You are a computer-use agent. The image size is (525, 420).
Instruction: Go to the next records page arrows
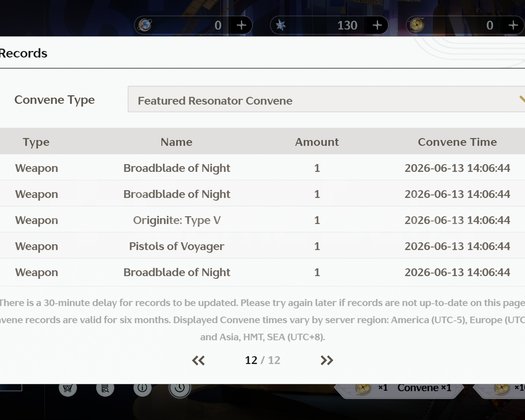[x=327, y=360]
